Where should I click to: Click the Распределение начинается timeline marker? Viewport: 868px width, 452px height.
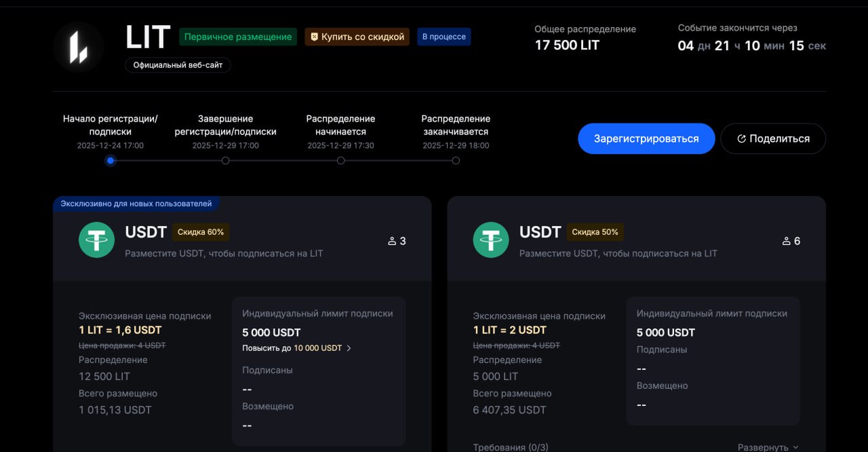point(341,161)
